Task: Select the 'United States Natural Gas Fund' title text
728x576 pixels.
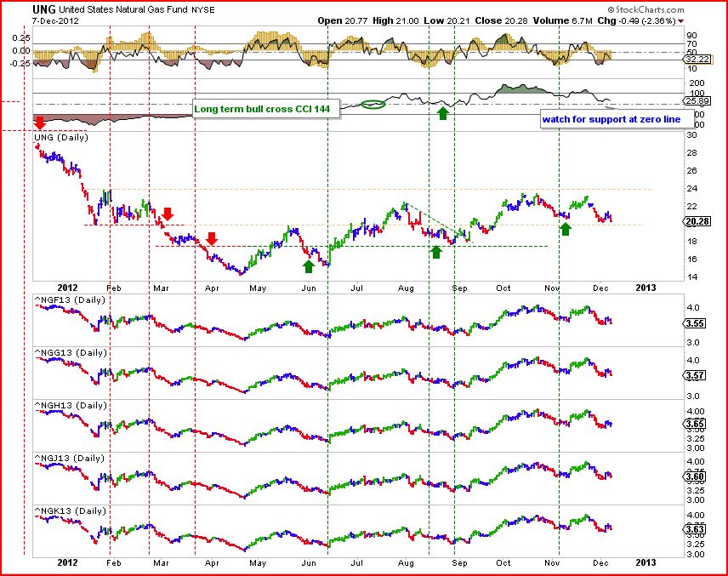Action: (123, 9)
